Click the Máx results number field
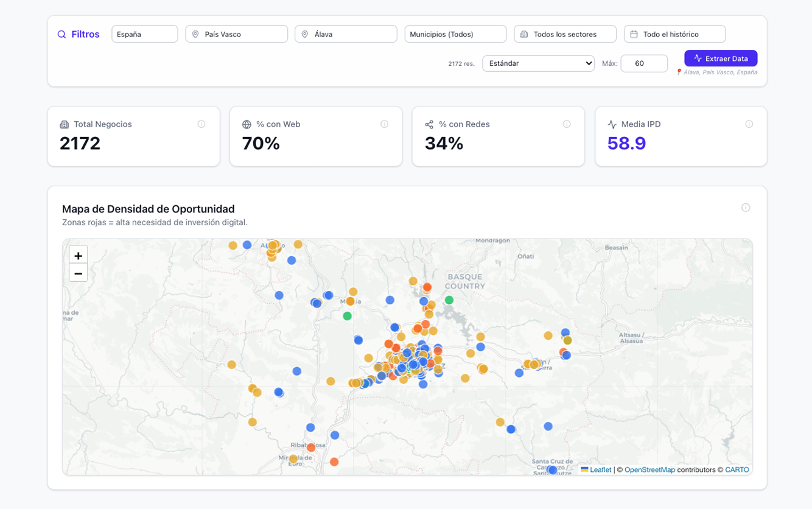The image size is (812, 509). point(644,63)
